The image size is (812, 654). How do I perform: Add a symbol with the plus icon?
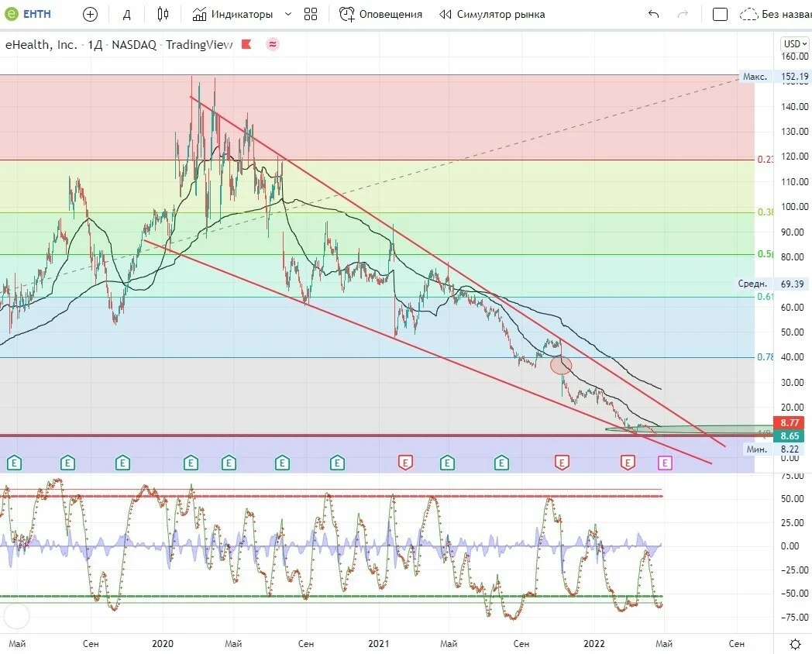point(90,15)
